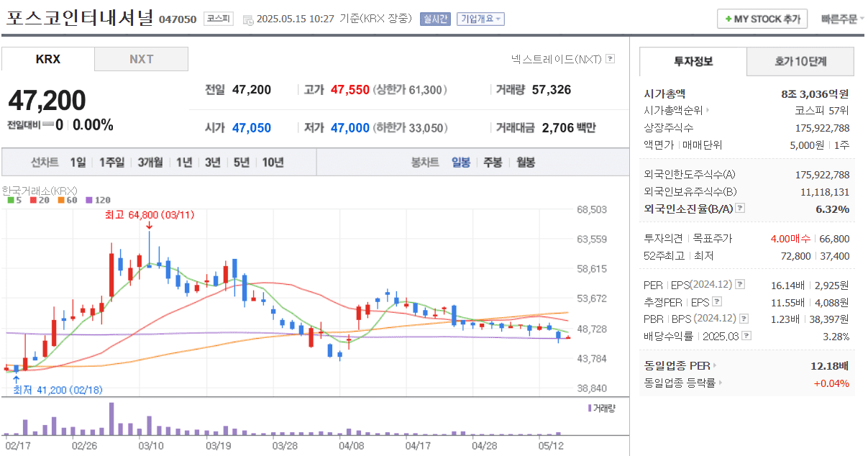Select the 5년 line chart period

[241, 163]
